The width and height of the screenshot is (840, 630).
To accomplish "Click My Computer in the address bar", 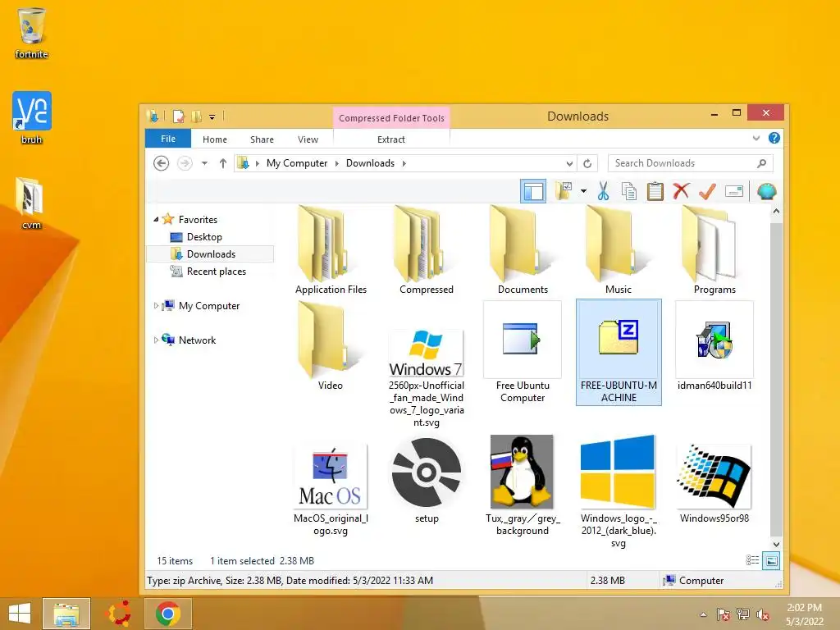I will [297, 163].
